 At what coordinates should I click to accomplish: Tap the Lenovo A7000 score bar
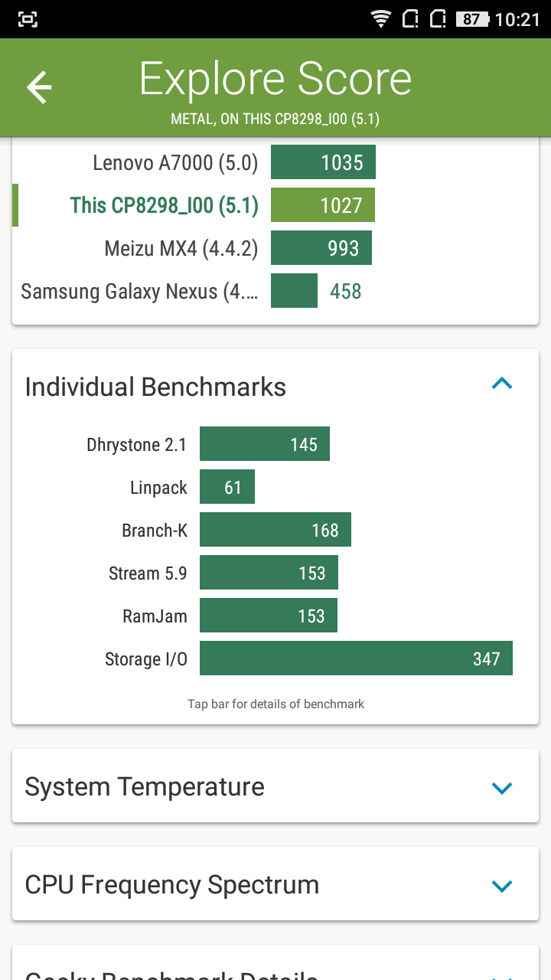(323, 163)
